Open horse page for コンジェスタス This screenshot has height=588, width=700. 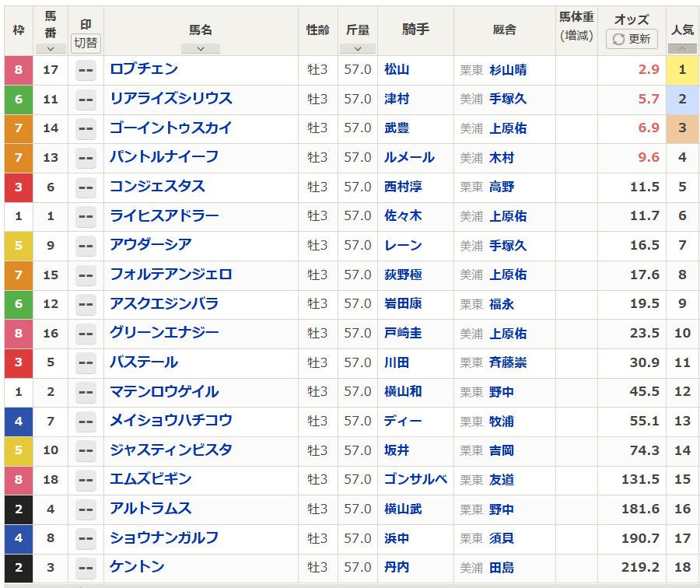tap(158, 186)
